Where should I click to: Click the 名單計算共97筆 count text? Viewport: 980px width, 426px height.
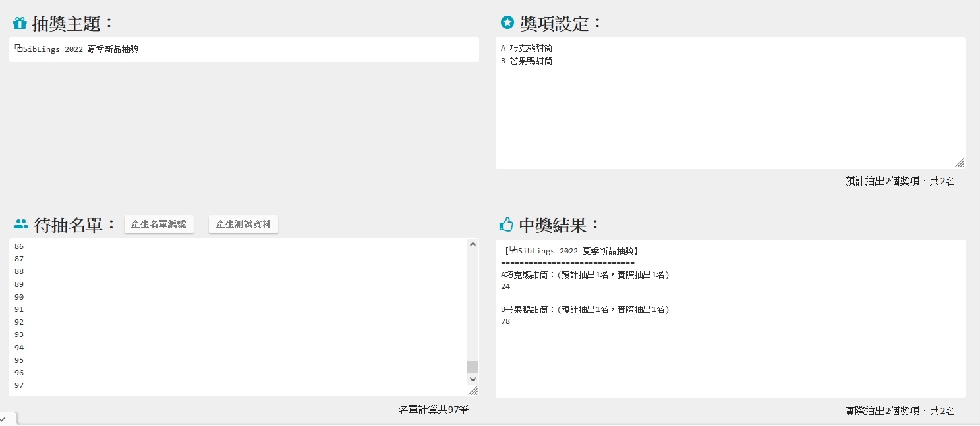click(x=434, y=410)
